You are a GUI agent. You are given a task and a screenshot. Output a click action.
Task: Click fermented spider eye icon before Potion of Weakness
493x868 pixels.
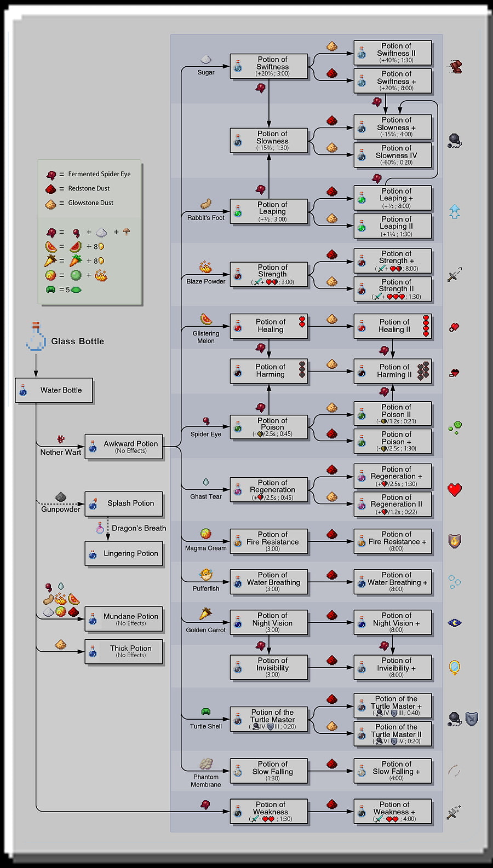[x=205, y=805]
